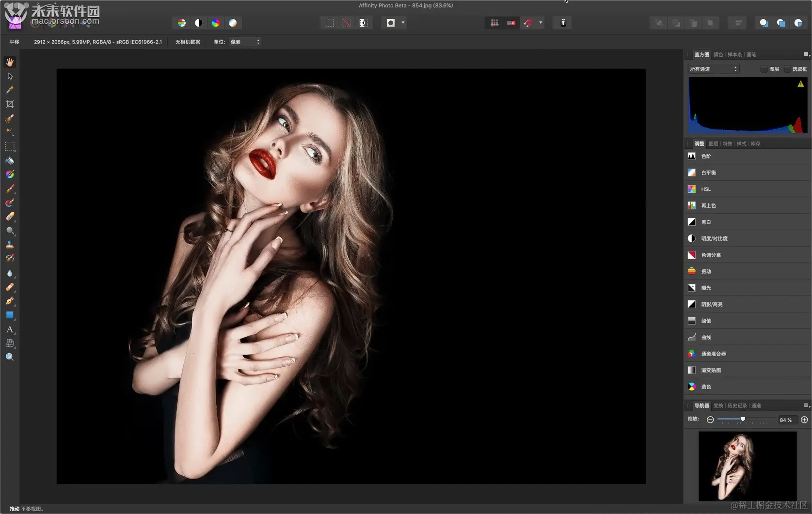The width and height of the screenshot is (812, 514).
Task: Open the 所有通道 channel dropdown
Action: [713, 69]
